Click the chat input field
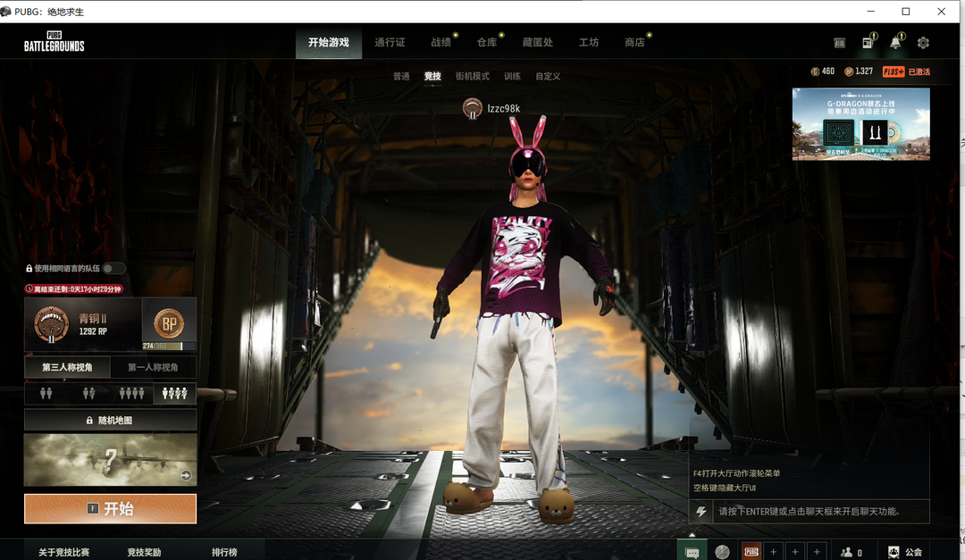The height and width of the screenshot is (560, 965). pyautogui.click(x=809, y=512)
